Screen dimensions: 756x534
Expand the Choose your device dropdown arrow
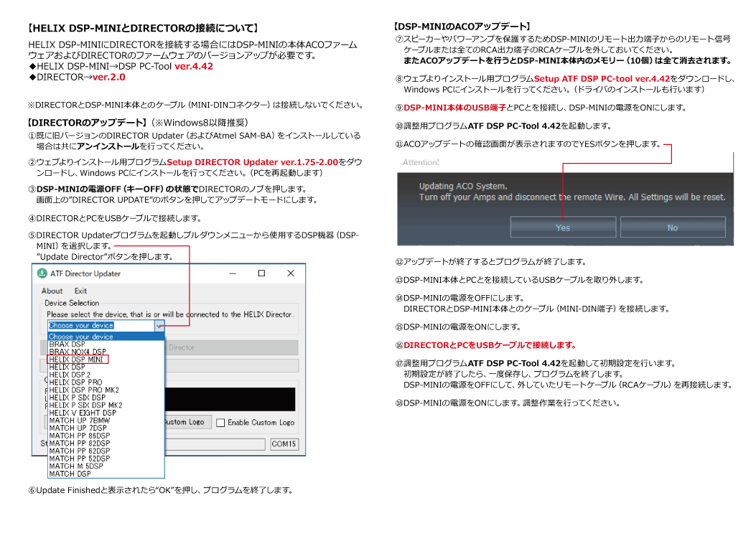pos(159,326)
